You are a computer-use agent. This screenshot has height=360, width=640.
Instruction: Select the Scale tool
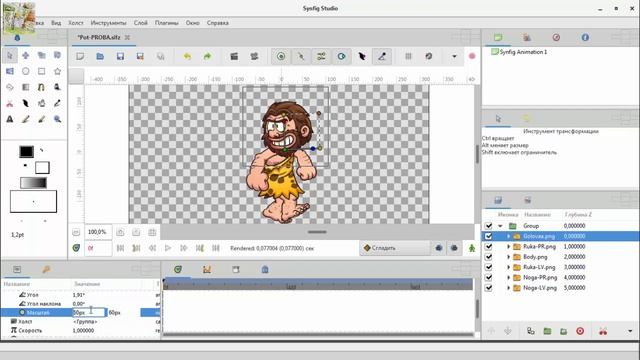(x=42, y=55)
